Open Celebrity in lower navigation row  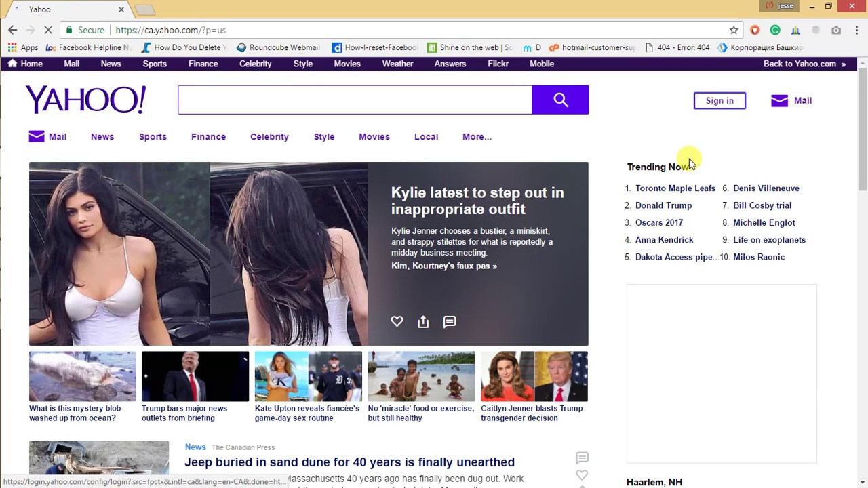[x=269, y=136]
